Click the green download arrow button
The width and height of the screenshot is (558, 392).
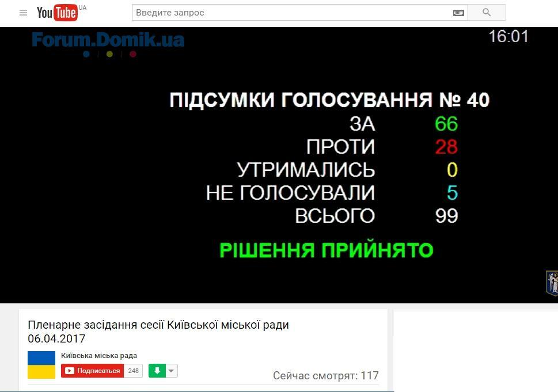pyautogui.click(x=157, y=371)
